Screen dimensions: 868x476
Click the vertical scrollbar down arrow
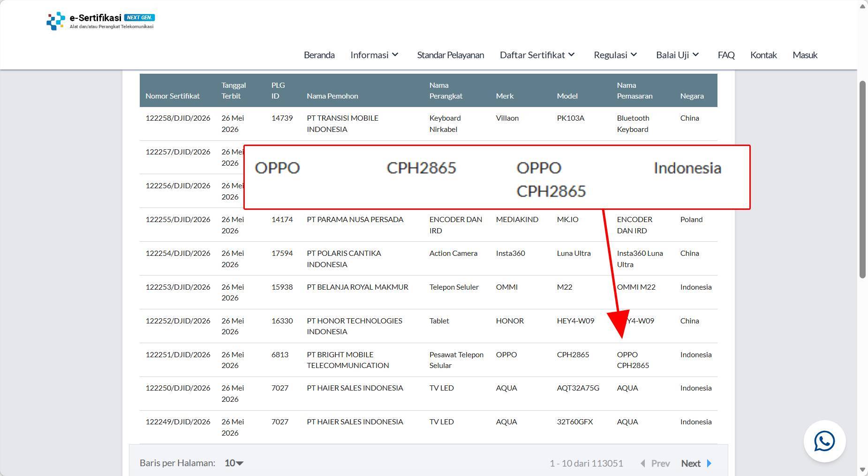[862, 470]
